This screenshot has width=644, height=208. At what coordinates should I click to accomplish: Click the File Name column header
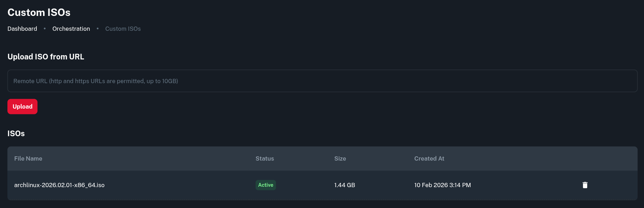[x=28, y=158]
